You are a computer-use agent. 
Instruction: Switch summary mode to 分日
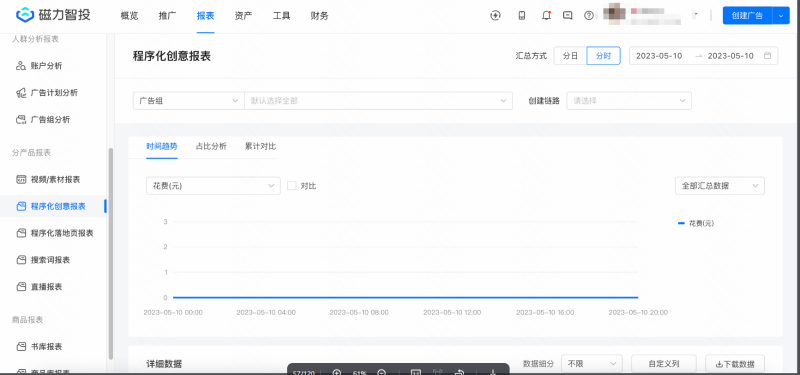(x=570, y=56)
